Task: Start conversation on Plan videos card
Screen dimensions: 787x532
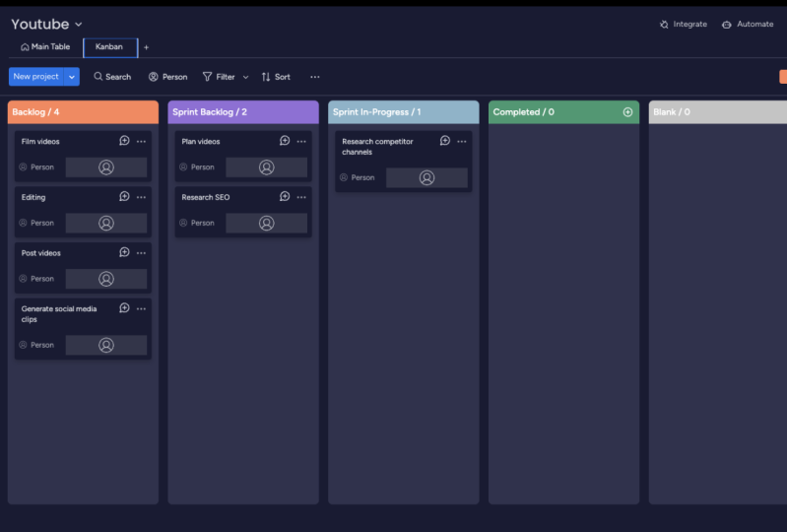Action: coord(285,141)
